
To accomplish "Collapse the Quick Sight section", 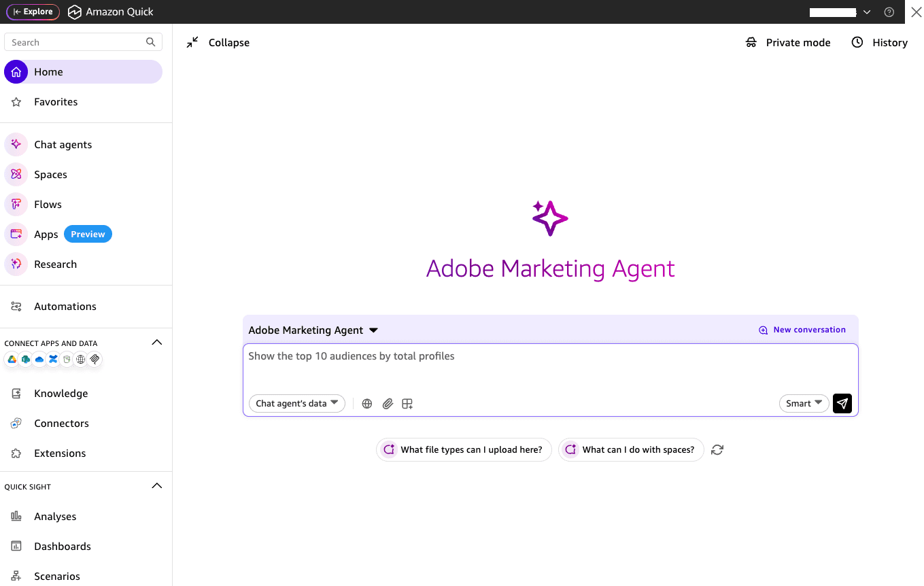I will (156, 486).
